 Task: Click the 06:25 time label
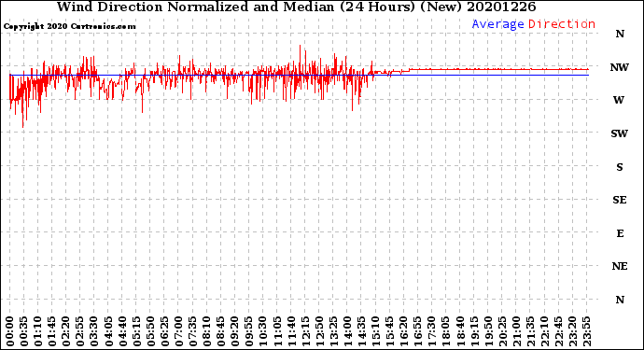164,331
